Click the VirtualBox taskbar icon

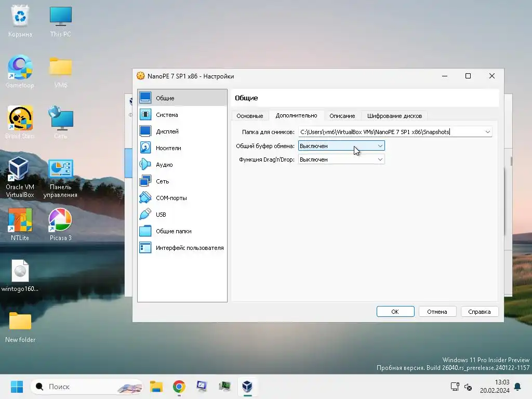pos(247,387)
